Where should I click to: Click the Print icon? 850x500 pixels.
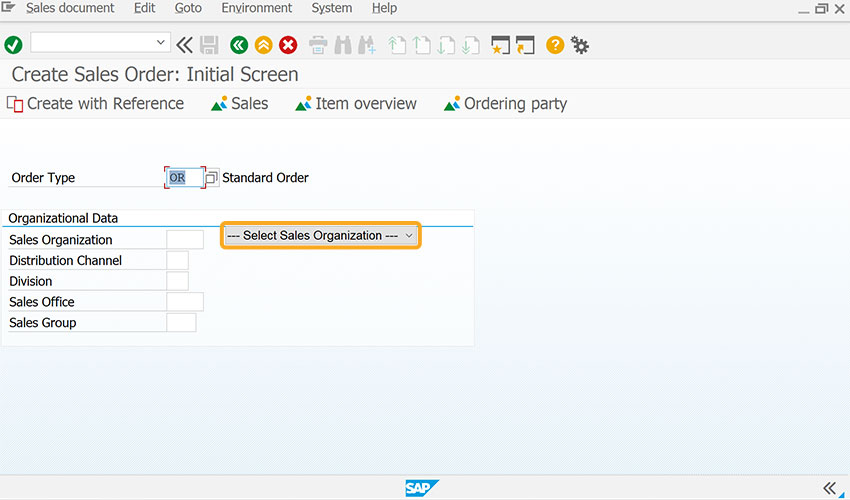click(318, 45)
